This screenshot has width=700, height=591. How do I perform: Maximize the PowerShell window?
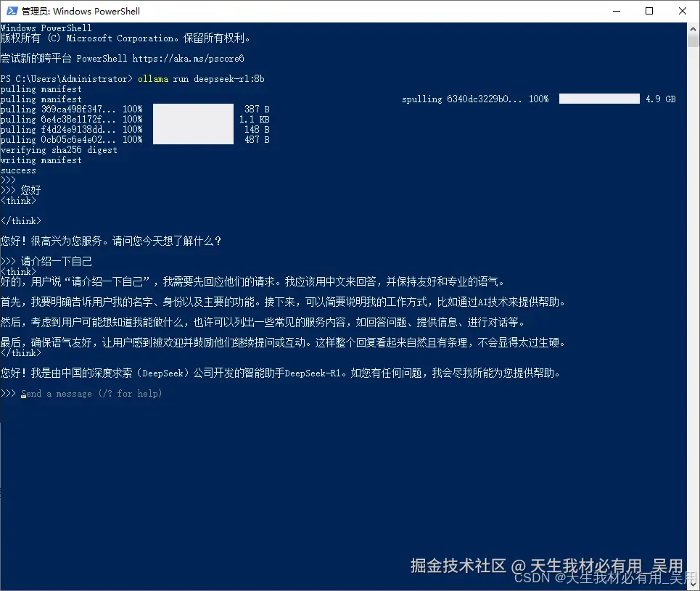(x=649, y=10)
